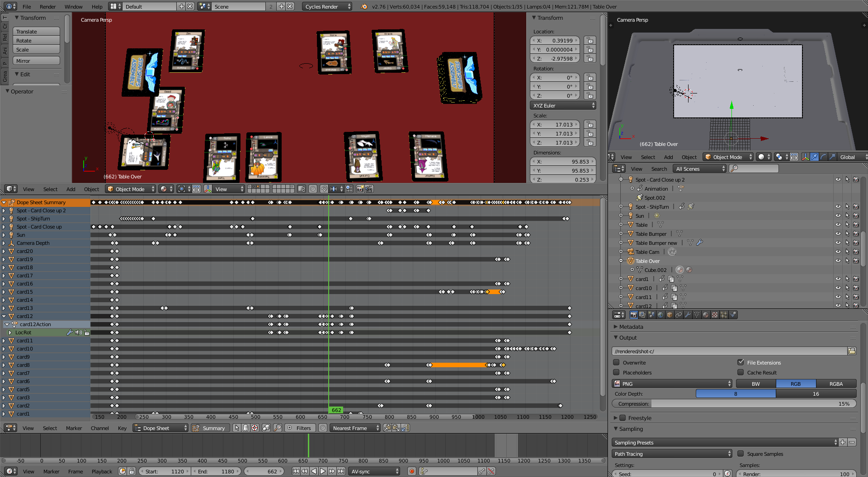Open the Sampling Presets dropdown
Screen dimensions: 868x477
[x=725, y=442]
